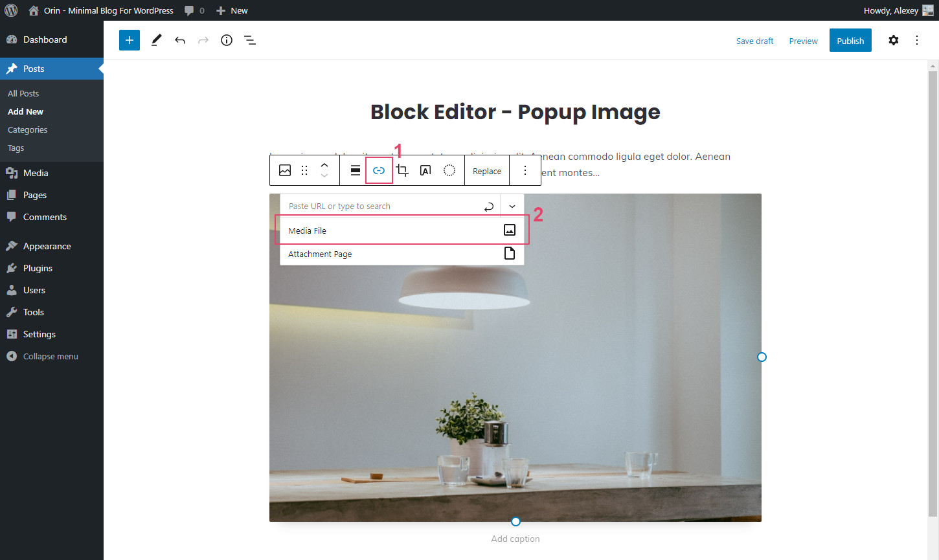This screenshot has width=939, height=560.
Task: Publish the post
Action: pyautogui.click(x=850, y=40)
